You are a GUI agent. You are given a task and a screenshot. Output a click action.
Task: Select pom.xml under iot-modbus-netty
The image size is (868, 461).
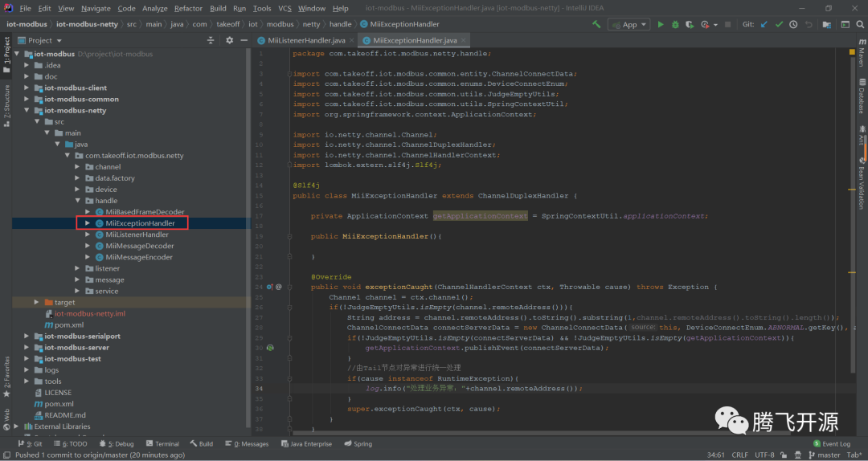tap(69, 325)
